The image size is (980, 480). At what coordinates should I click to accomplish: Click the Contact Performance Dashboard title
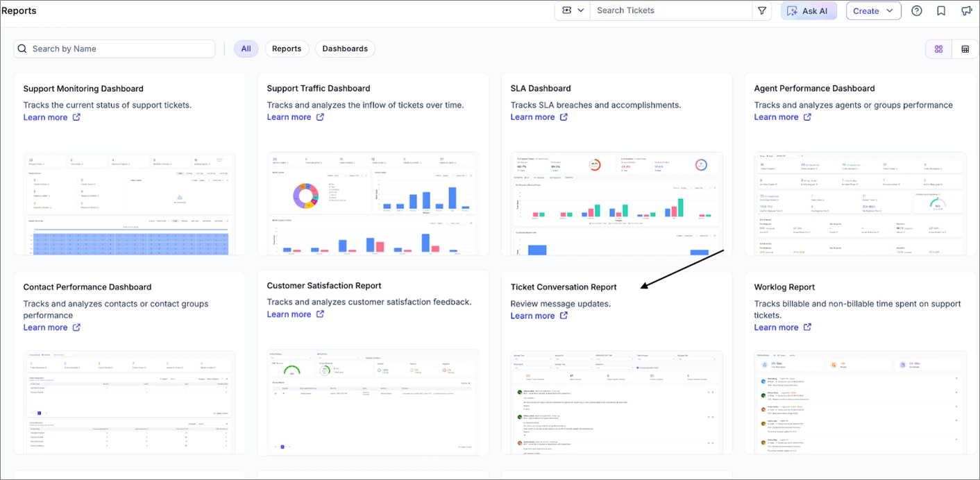(x=87, y=287)
